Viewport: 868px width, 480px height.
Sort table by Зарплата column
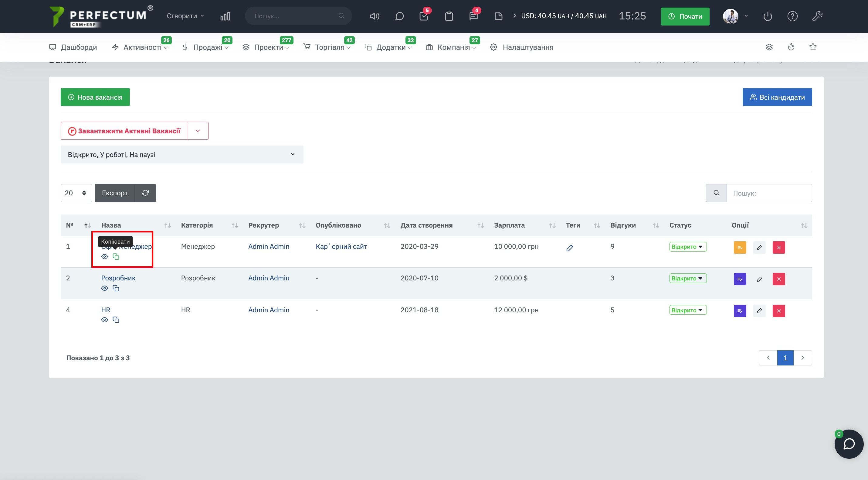click(552, 225)
